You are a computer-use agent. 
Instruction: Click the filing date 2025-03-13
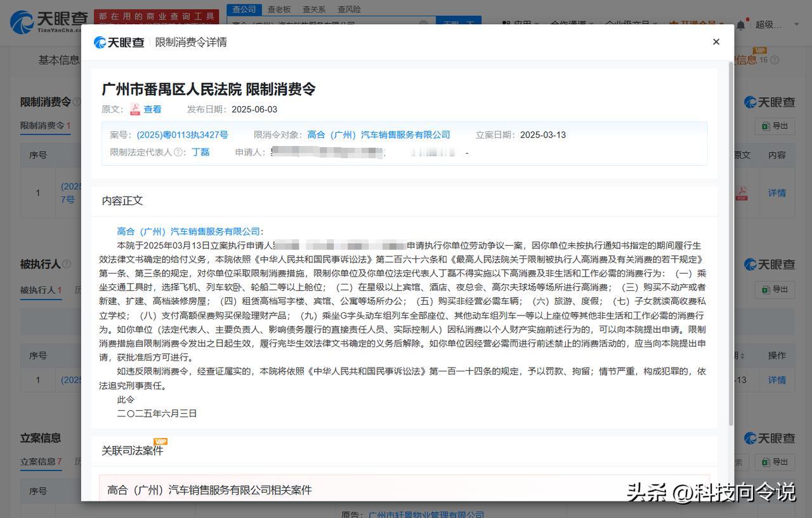543,135
